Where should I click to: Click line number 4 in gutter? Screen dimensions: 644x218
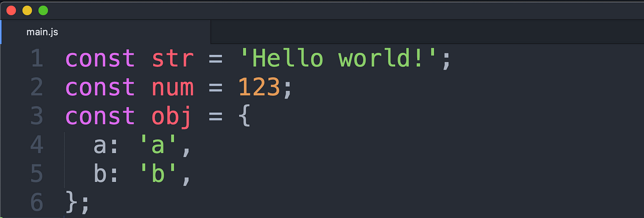[x=37, y=145]
